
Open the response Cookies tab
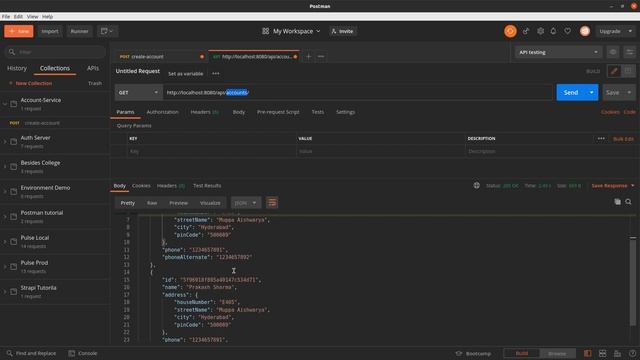[x=141, y=186]
